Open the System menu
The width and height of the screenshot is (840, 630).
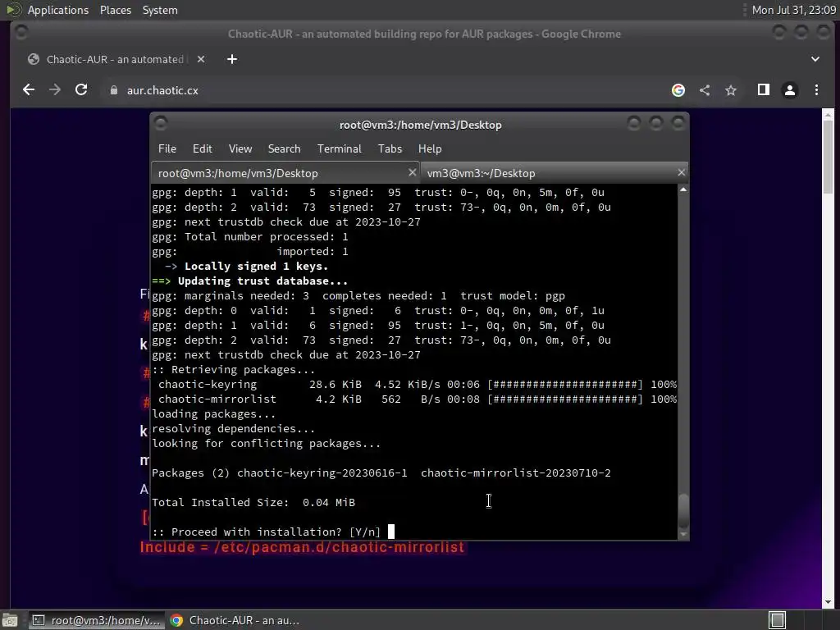click(x=160, y=10)
